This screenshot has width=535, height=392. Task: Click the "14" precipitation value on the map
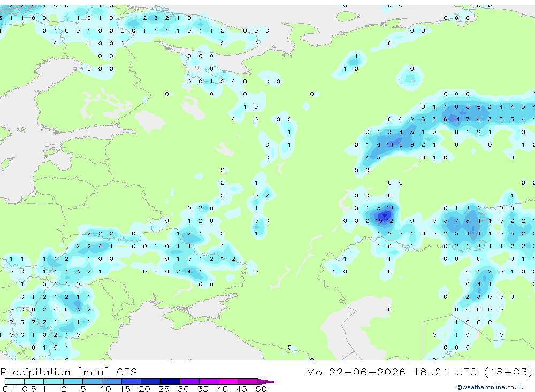click(x=389, y=144)
